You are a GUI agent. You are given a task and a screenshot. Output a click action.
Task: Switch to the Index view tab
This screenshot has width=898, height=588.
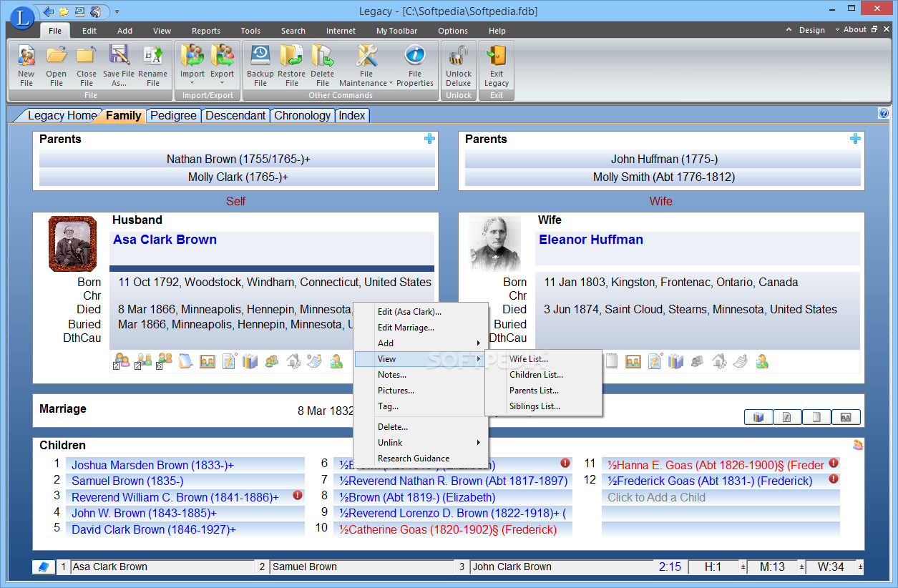(352, 115)
